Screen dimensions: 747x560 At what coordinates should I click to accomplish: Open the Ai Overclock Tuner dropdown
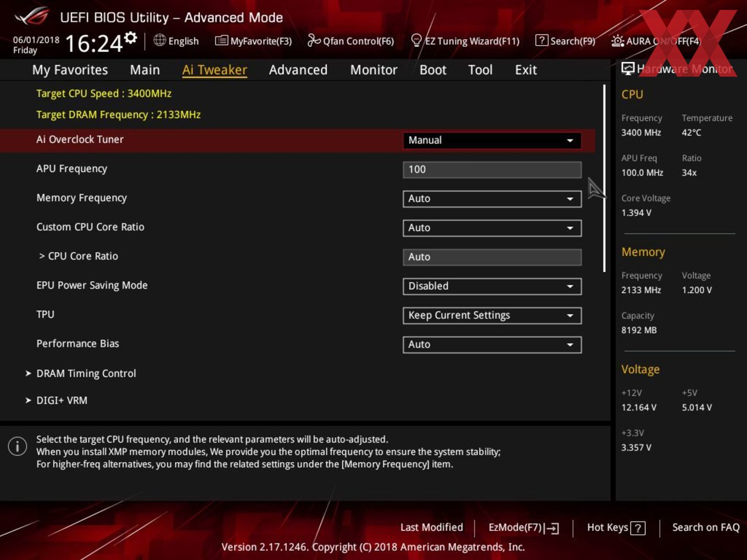click(x=492, y=140)
